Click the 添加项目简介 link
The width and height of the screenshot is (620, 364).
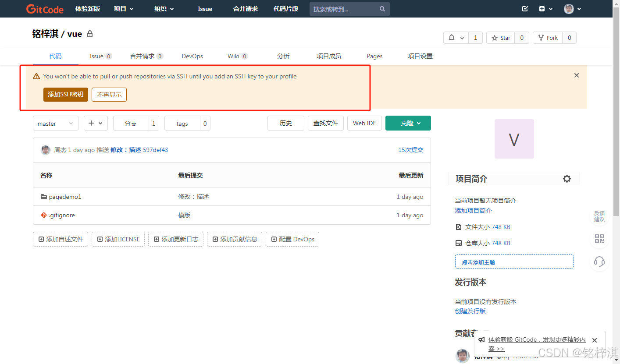click(x=473, y=211)
